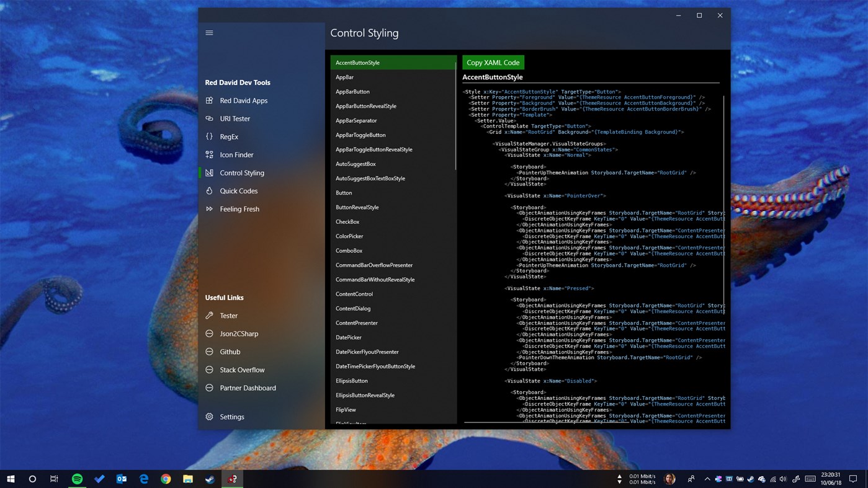This screenshot has height=488, width=868.
Task: Open Feeling Fresh fast-forward icon
Action: (209, 209)
